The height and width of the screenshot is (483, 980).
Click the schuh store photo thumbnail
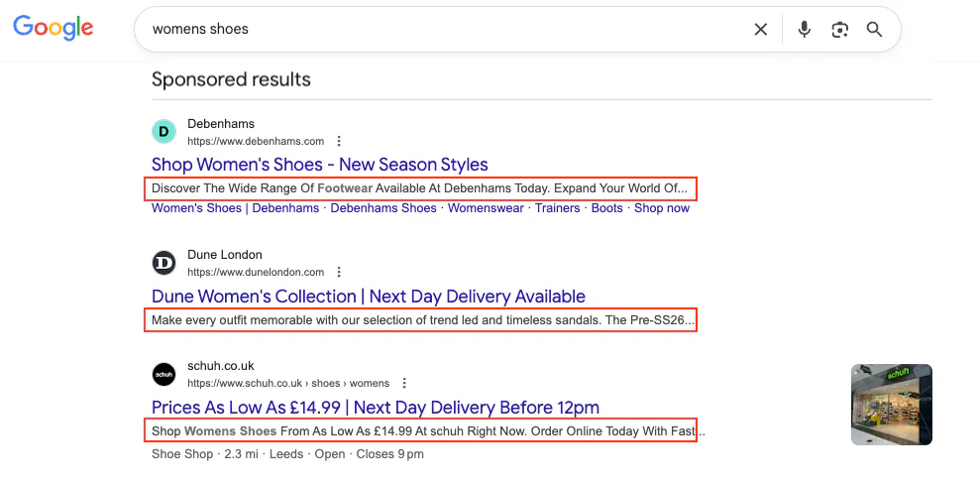coord(891,405)
